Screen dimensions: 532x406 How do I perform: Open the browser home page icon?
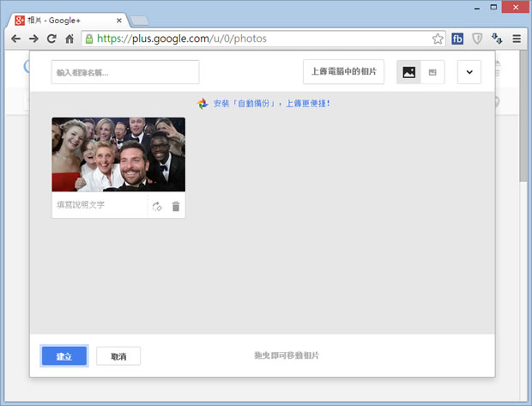tap(70, 39)
